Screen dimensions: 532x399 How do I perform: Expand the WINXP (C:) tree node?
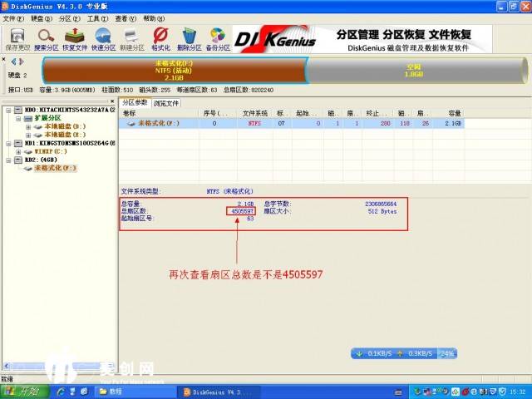pyautogui.click(x=17, y=151)
